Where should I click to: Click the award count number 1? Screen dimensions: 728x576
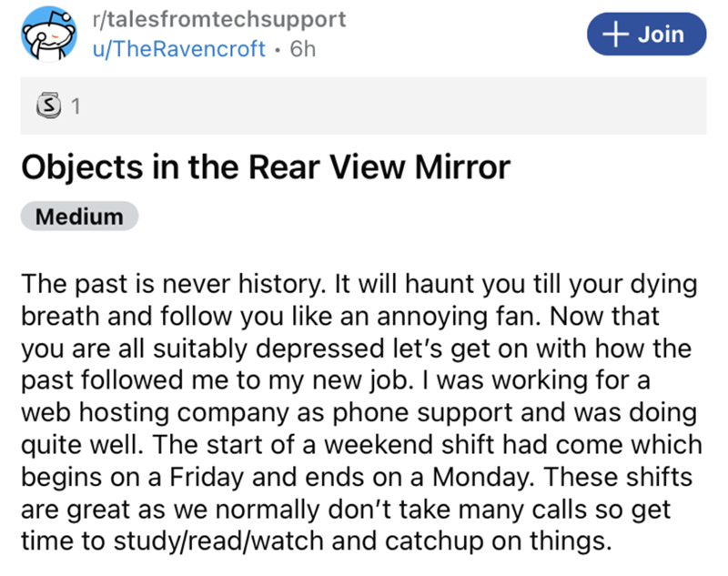[x=75, y=106]
